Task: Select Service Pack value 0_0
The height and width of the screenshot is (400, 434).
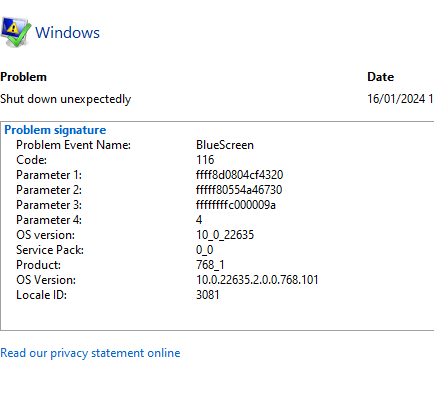Action: click(x=205, y=250)
